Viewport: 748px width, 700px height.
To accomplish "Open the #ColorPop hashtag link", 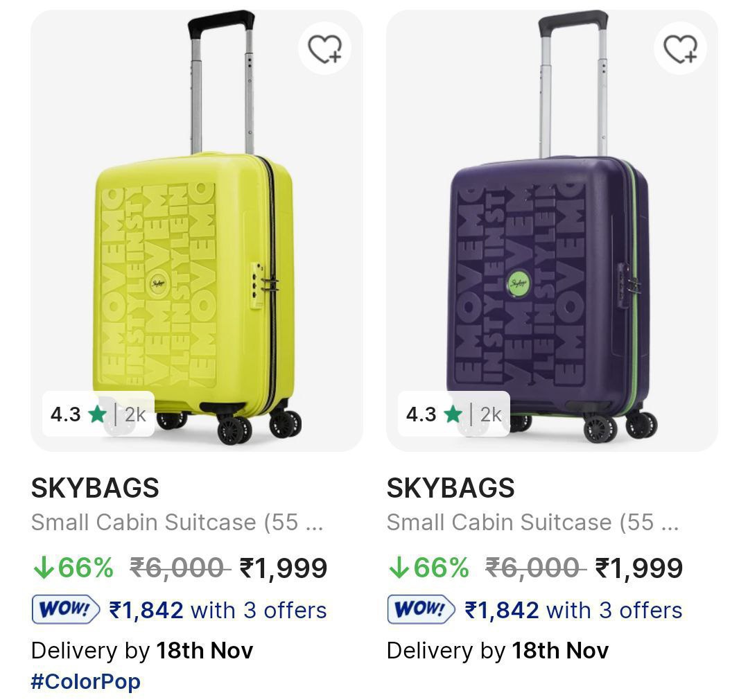I will coord(86,681).
